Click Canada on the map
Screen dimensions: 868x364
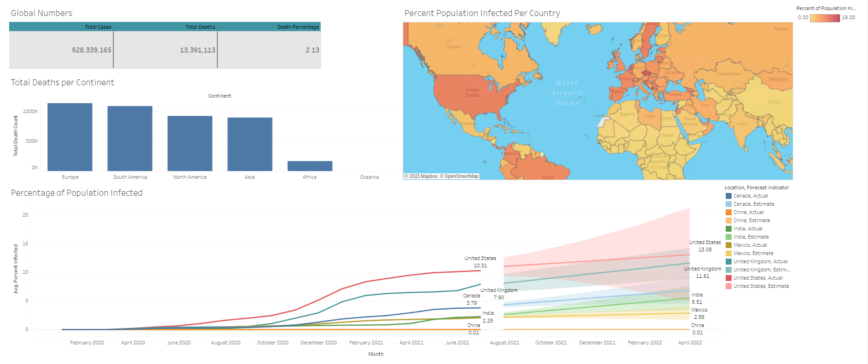click(453, 47)
